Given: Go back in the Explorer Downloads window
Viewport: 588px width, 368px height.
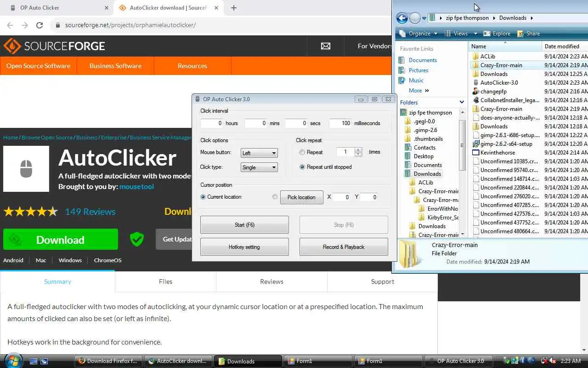Looking at the screenshot, I should (x=402, y=18).
